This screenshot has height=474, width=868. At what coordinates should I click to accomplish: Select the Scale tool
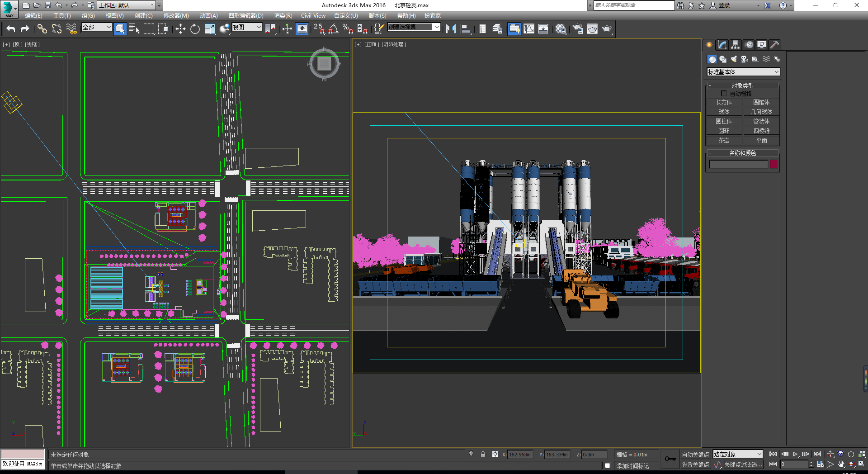[210, 29]
